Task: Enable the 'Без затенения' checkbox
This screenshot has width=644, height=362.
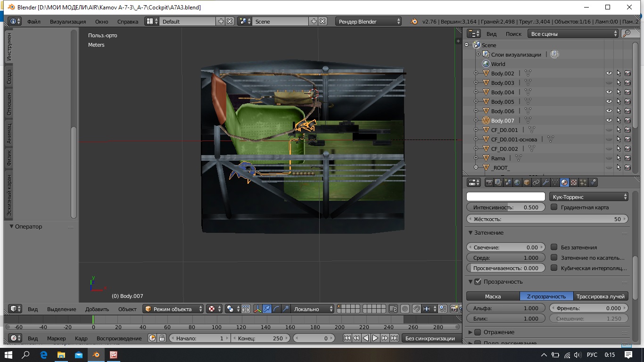Action: pos(554,247)
